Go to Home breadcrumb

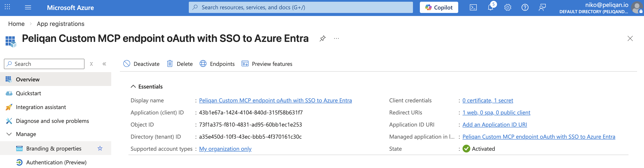17,24
